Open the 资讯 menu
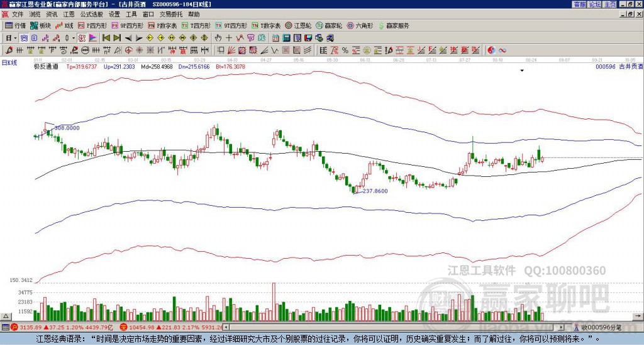Screen dimensions: 644x345 point(52,14)
